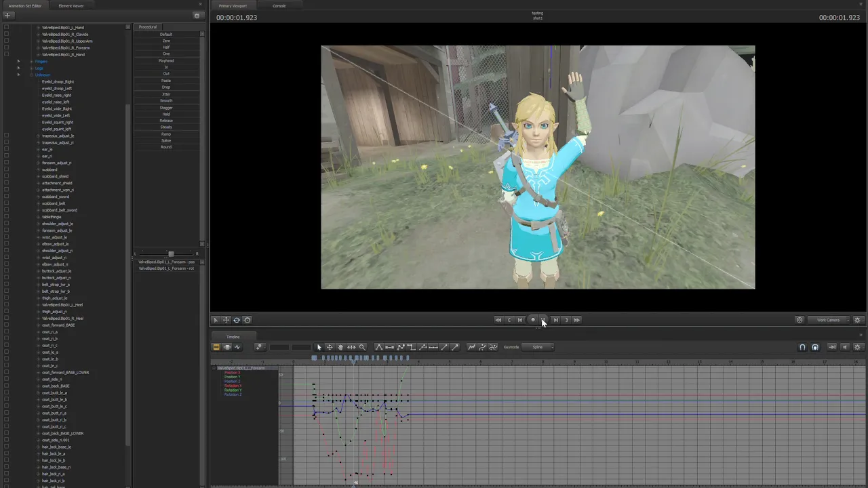Apply the Stagger procedural preset
This screenshot has height=488, width=868.
(x=166, y=108)
